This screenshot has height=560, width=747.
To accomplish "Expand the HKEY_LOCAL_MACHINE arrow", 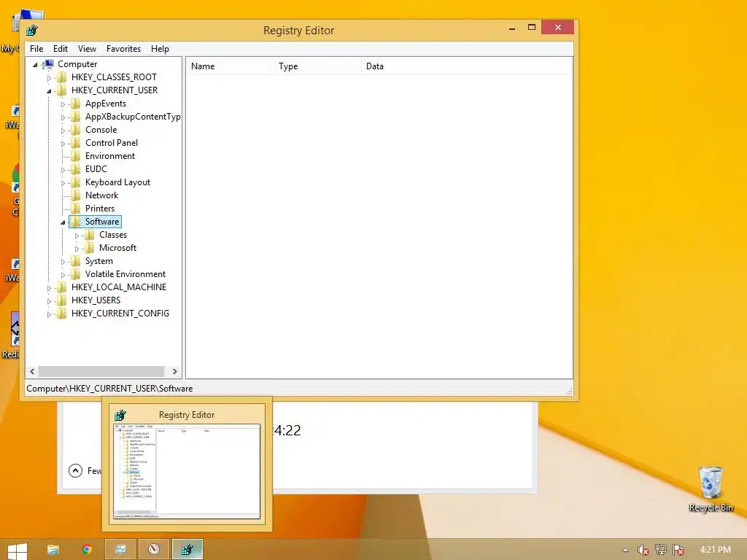I will tap(49, 288).
